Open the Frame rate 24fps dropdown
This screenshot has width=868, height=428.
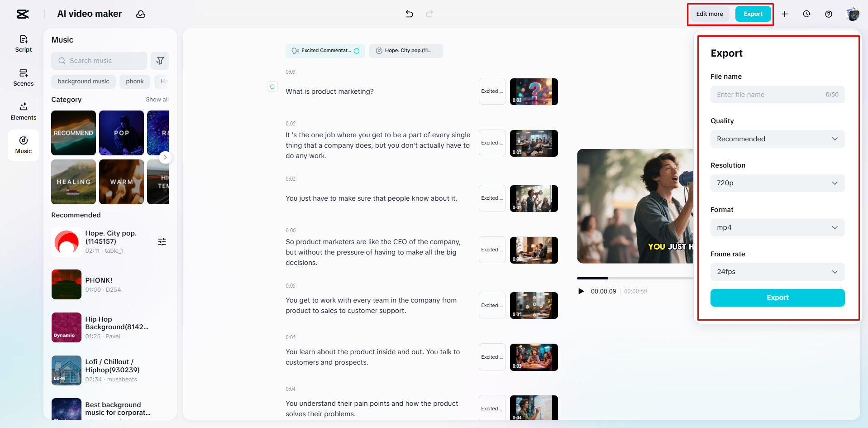pyautogui.click(x=777, y=272)
